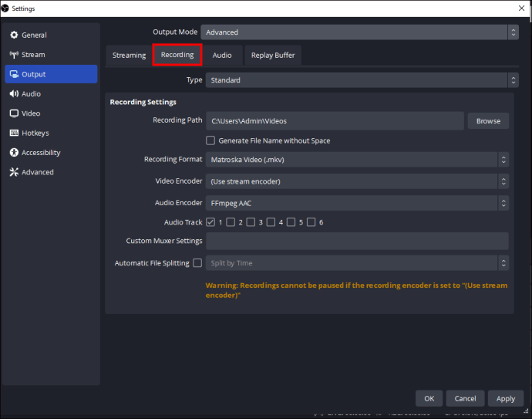Enable Audio Track 6

(311, 222)
